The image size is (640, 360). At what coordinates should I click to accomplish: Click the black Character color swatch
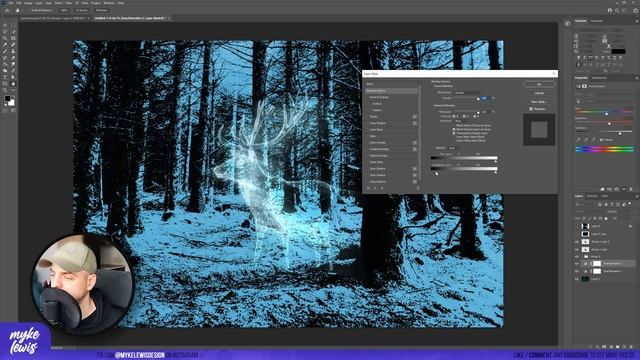pyautogui.click(x=618, y=51)
